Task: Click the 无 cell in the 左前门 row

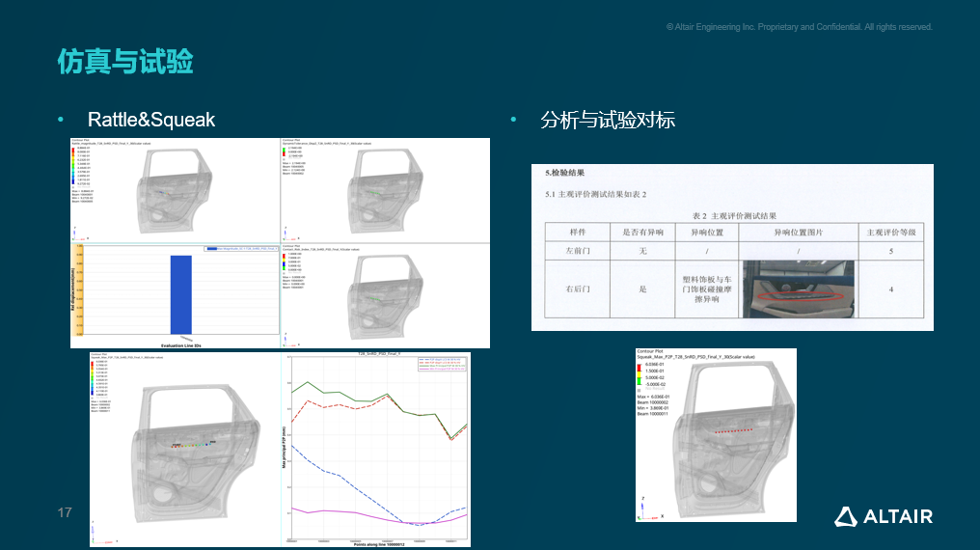Action: (642, 251)
